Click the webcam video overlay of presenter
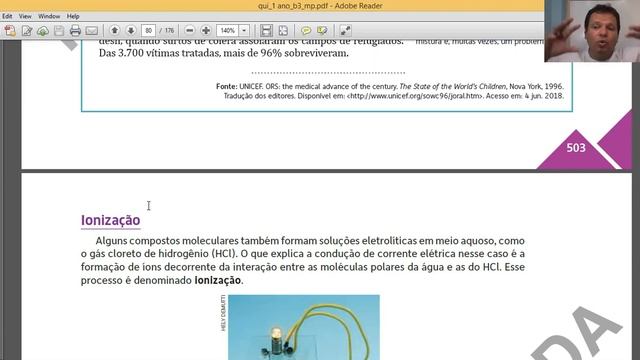The width and height of the screenshot is (640, 360). [592, 31]
